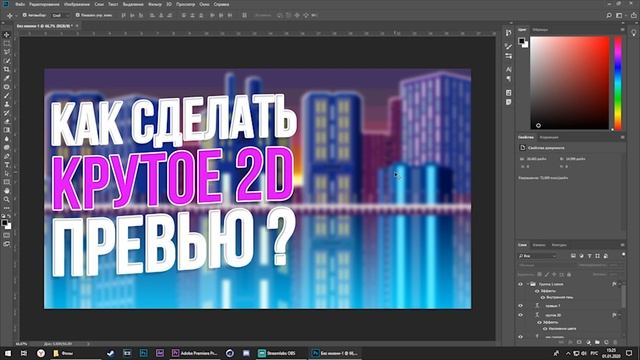Click the create new group folder icon
Image resolution: width=640 pixels, height=360 pixels.
pyautogui.click(x=597, y=342)
